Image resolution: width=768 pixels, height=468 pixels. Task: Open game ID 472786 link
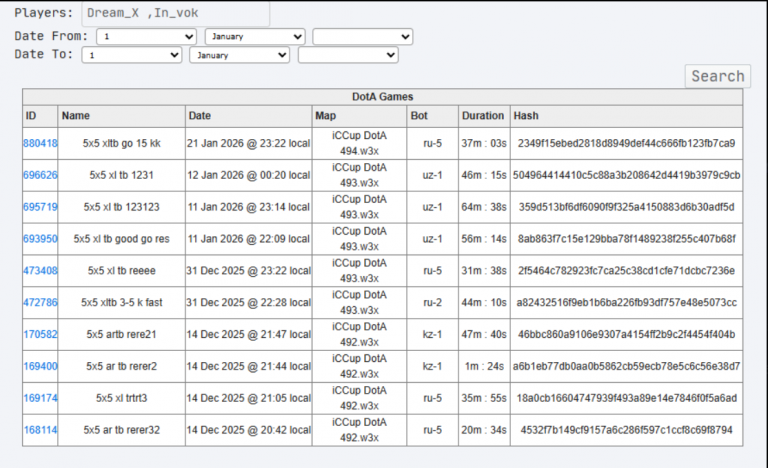coord(40,302)
